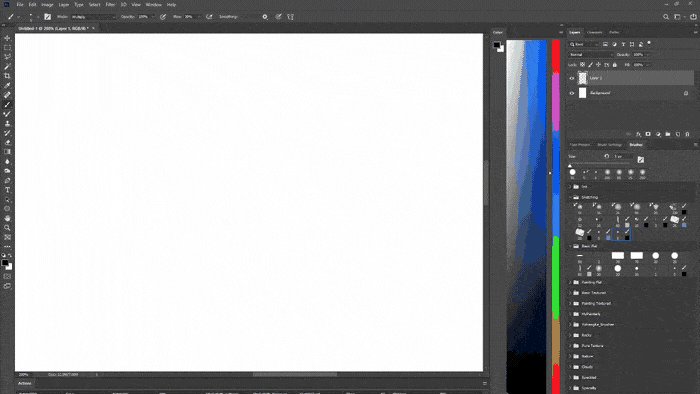Screen dimensions: 700x394
Task: Hide Layer 1 using its eye icon
Action: pyautogui.click(x=572, y=78)
